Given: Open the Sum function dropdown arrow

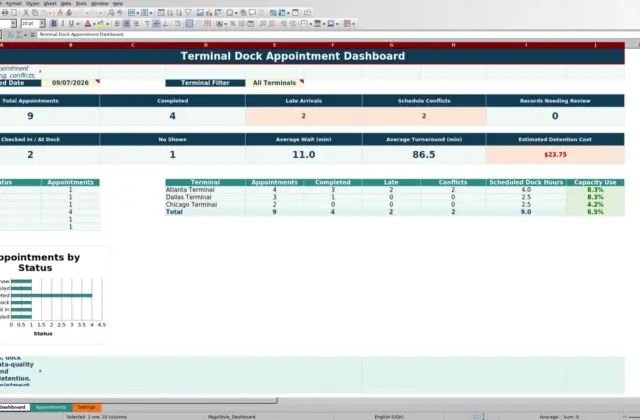Looking at the screenshot, I should pyautogui.click(x=25, y=35).
